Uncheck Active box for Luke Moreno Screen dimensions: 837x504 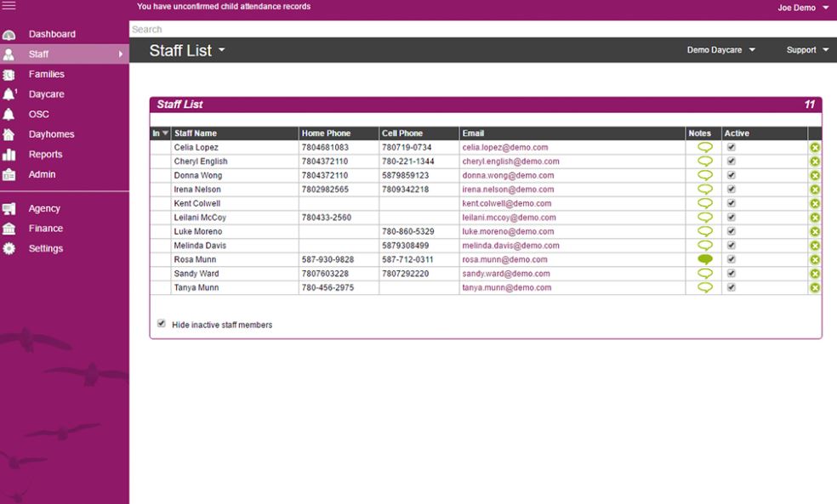(732, 231)
